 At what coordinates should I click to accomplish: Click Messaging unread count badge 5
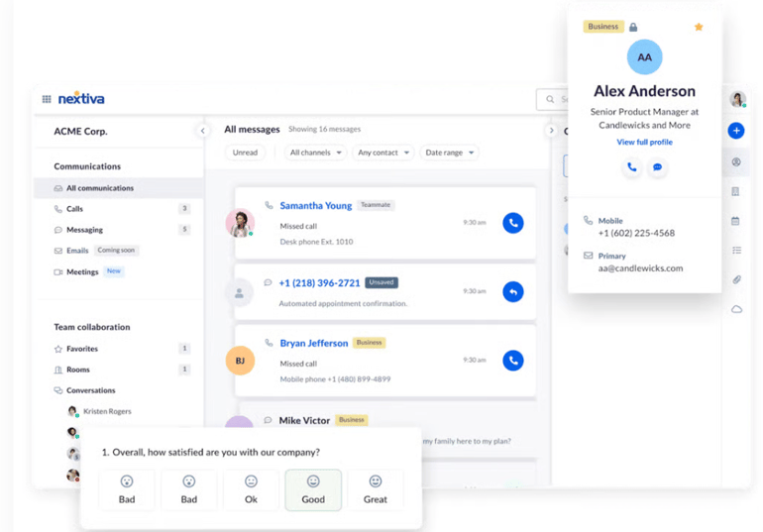(184, 229)
